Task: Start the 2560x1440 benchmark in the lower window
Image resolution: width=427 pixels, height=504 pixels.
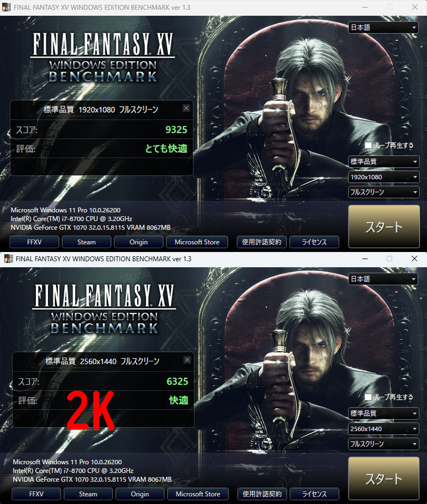Action: coord(384,478)
